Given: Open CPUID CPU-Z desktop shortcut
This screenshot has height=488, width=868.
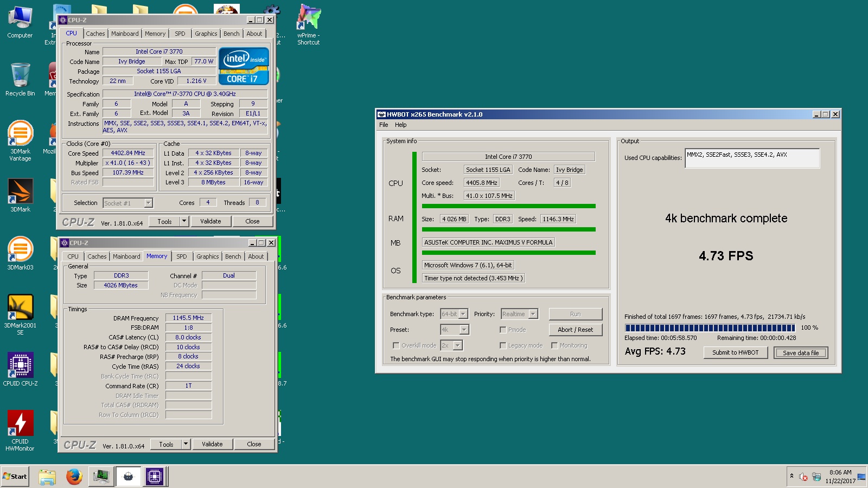Looking at the screenshot, I should [x=20, y=369].
